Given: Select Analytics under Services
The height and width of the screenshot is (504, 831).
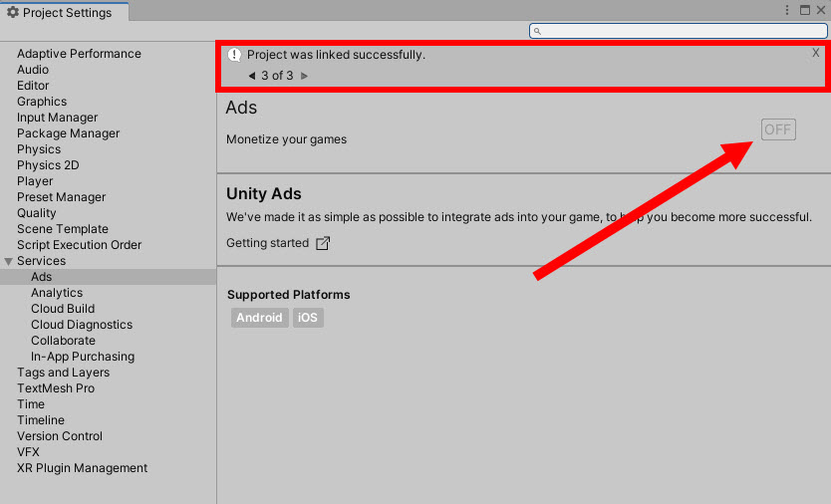Looking at the screenshot, I should point(57,293).
